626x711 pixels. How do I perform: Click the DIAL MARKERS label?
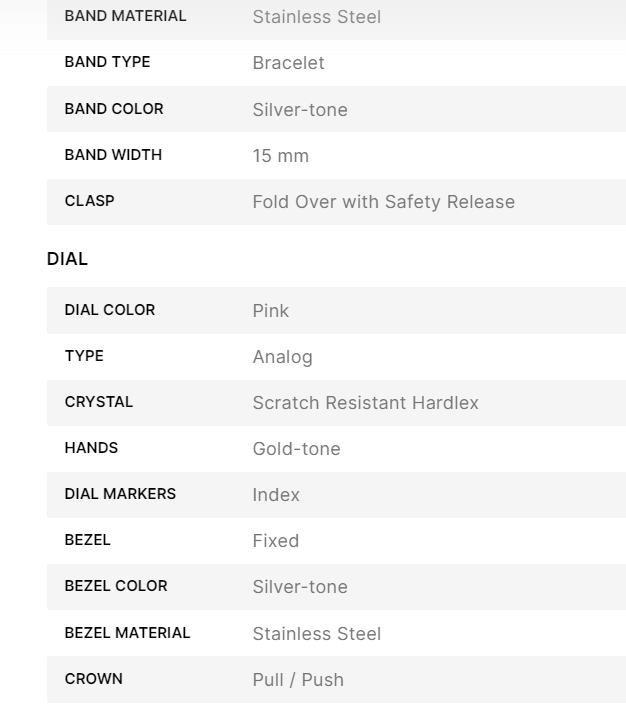coord(120,494)
